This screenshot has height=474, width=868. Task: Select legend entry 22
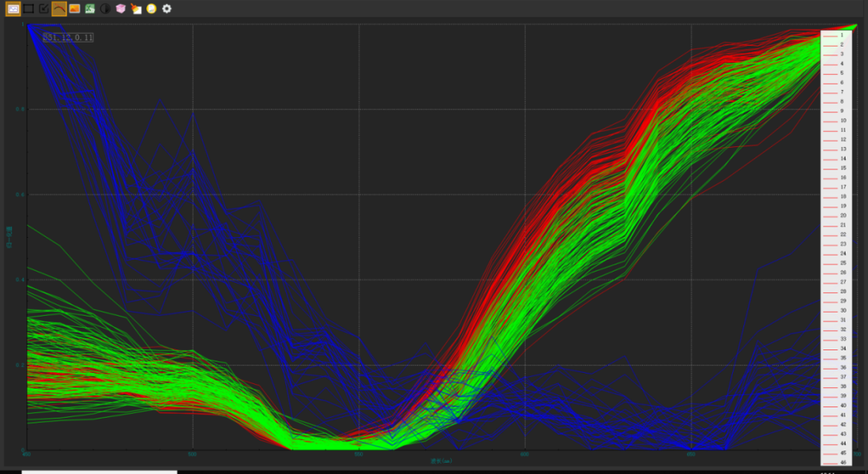click(836, 235)
